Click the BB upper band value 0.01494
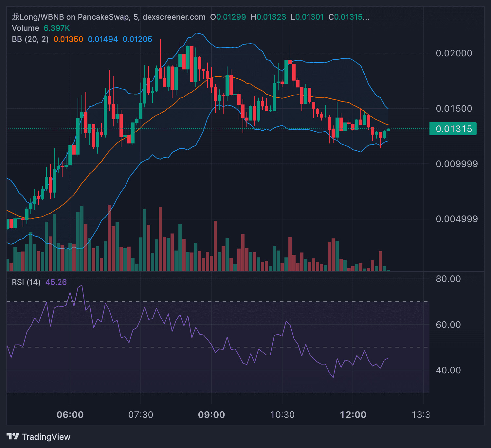Viewport: 491px width, 448px height. click(x=103, y=39)
